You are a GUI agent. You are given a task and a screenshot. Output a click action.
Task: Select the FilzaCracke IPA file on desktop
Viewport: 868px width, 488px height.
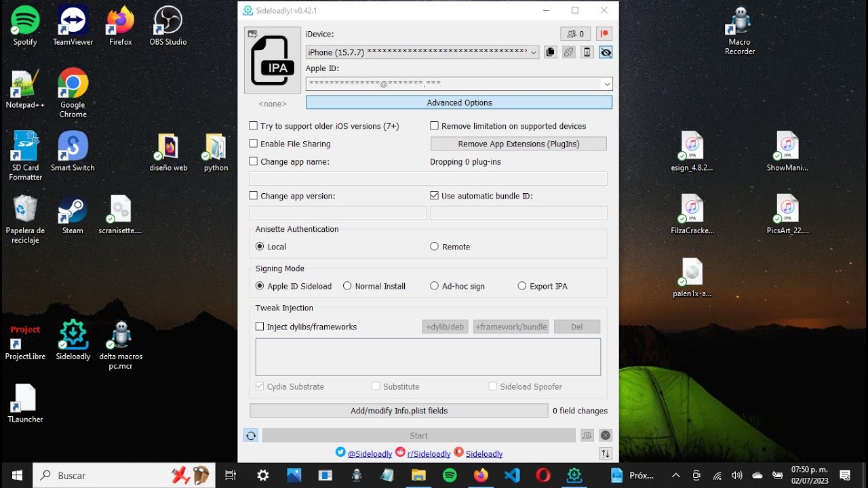coord(692,215)
